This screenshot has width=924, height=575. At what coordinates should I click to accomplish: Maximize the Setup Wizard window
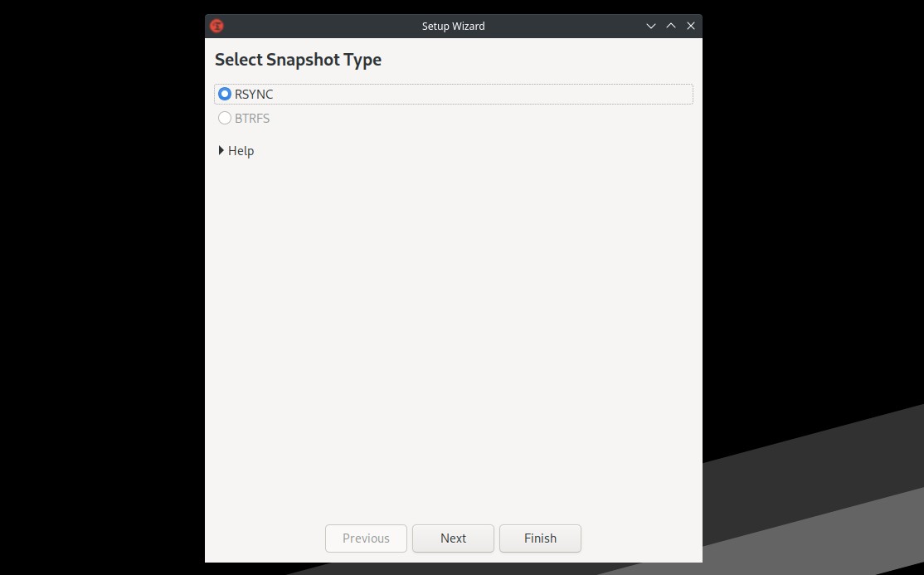[671, 26]
